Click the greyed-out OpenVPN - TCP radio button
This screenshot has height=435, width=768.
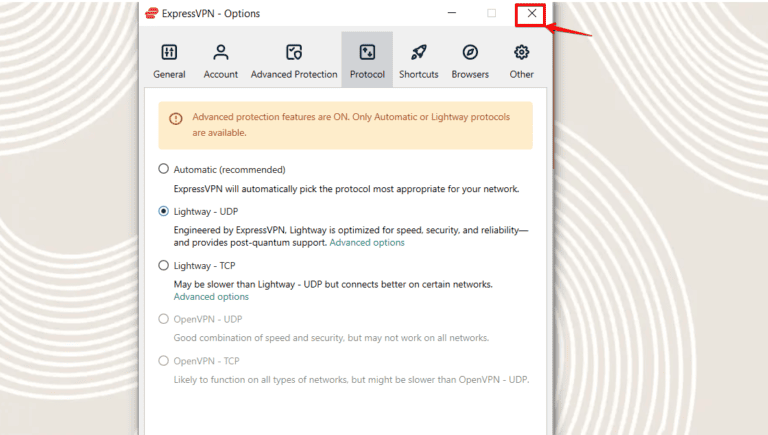pos(164,361)
